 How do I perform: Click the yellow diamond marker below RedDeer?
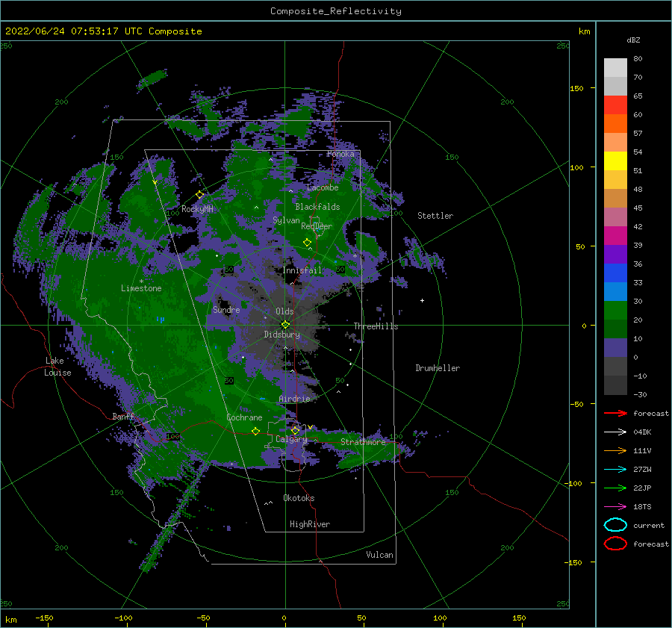click(307, 243)
